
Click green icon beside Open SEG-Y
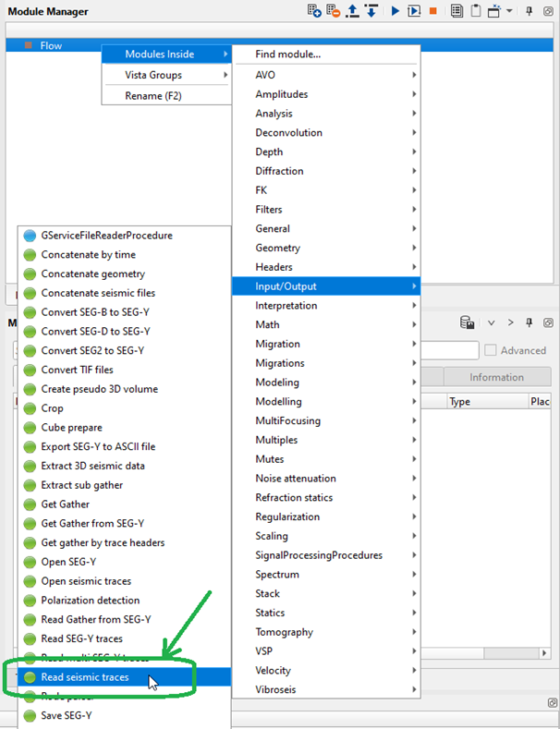tap(30, 562)
